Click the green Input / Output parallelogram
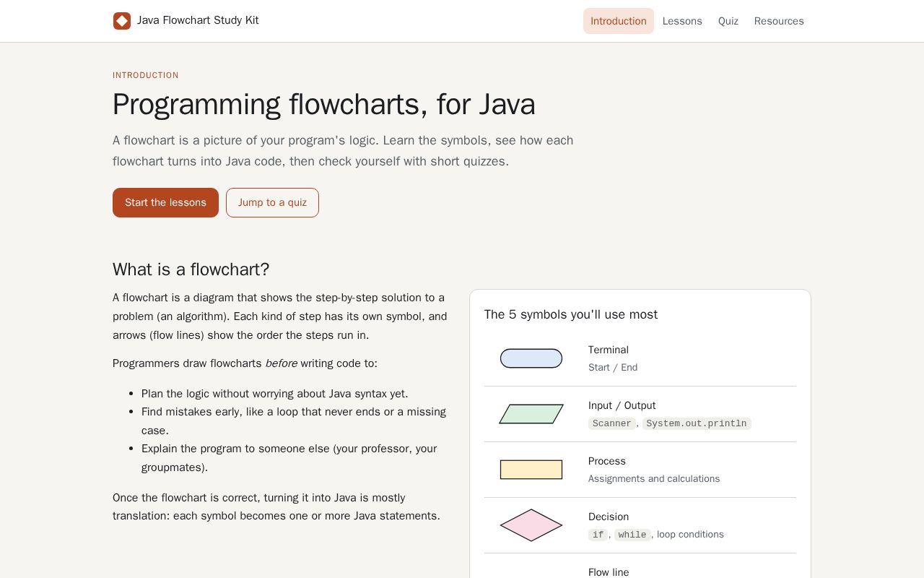Viewport: 924px width, 578px height. (x=531, y=414)
